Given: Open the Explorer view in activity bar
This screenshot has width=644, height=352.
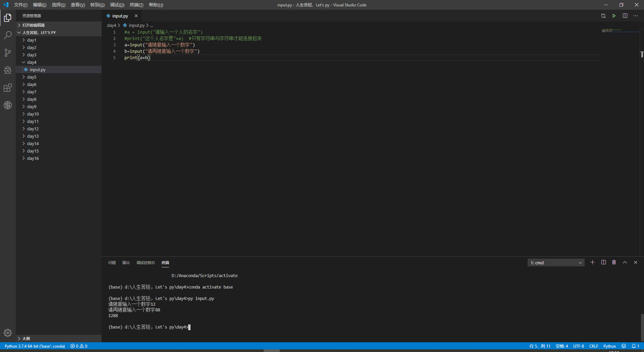Looking at the screenshot, I should (8, 17).
